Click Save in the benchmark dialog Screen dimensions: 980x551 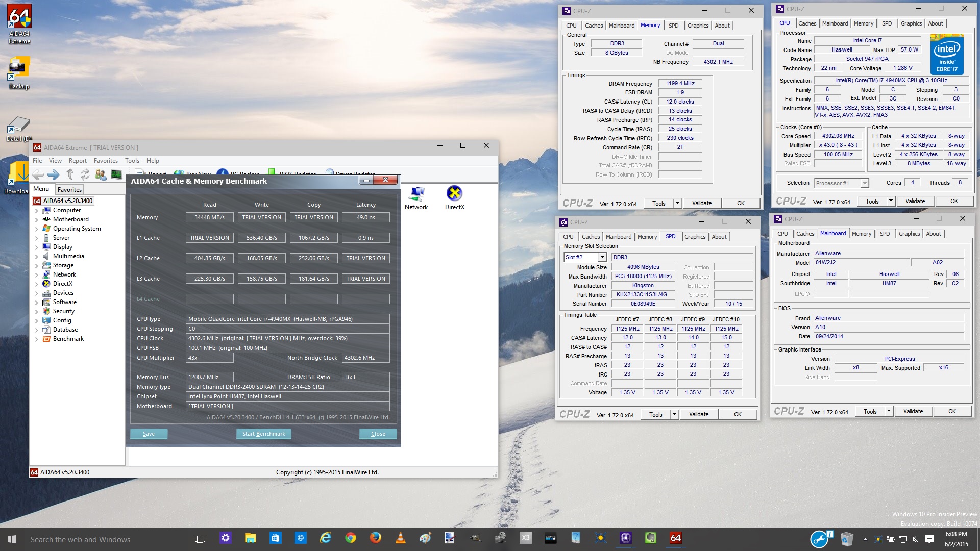(x=149, y=434)
